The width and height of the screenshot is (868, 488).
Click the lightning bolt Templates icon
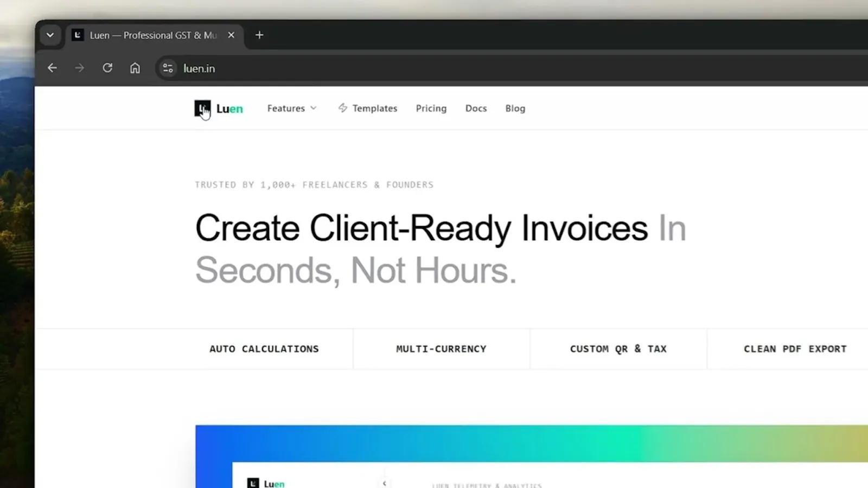(343, 108)
